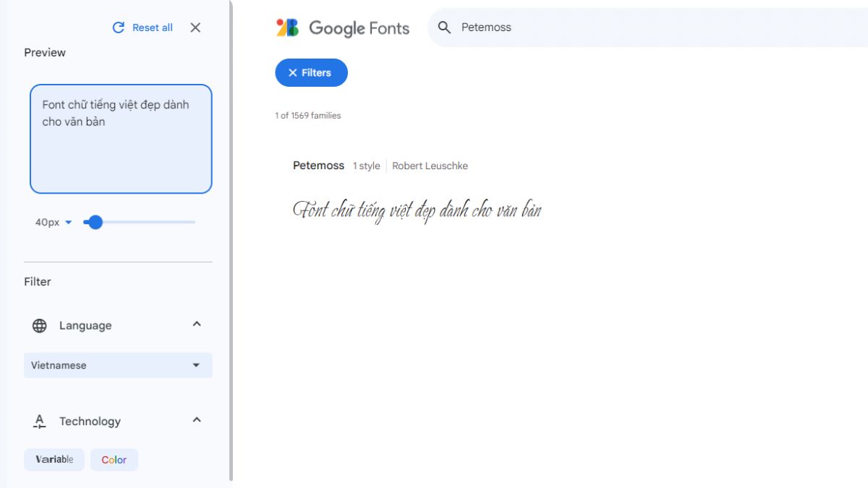Collapse the Language filter section
The image size is (868, 488).
[196, 325]
